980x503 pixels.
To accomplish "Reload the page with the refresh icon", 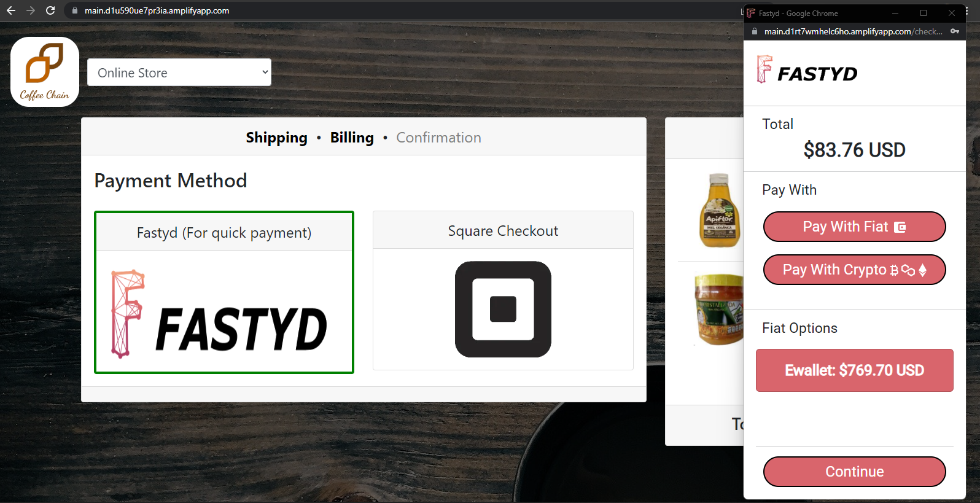I will pos(50,10).
